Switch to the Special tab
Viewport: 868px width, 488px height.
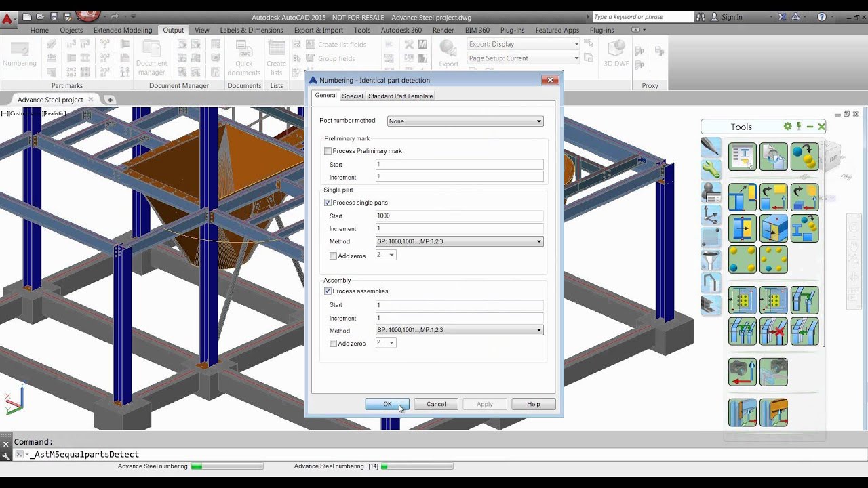pyautogui.click(x=353, y=96)
